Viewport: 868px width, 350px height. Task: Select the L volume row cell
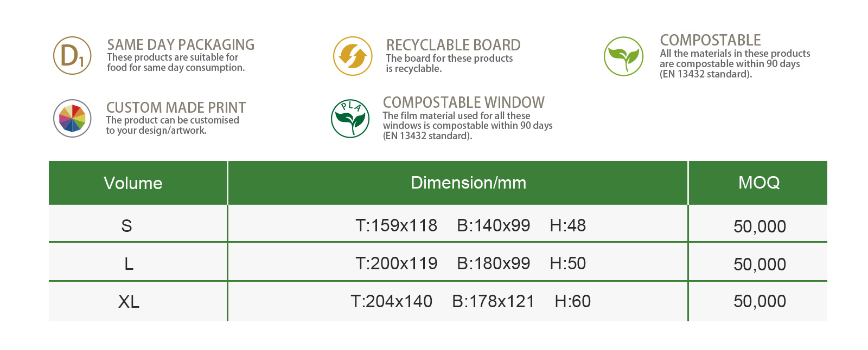138,262
